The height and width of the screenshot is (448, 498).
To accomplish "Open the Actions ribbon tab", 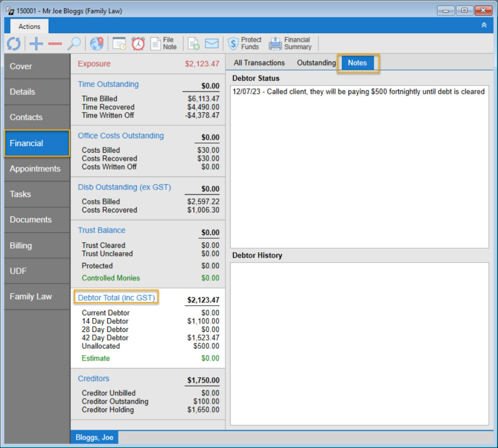I will pyautogui.click(x=29, y=26).
